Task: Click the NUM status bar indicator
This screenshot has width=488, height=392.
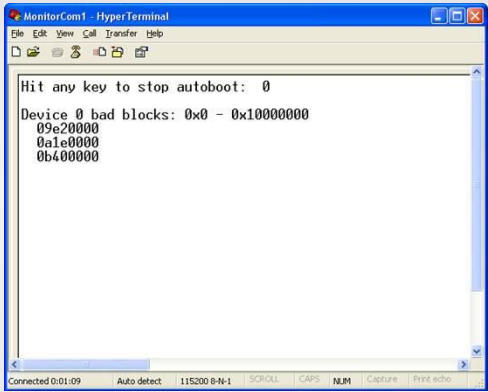Action: point(342,381)
